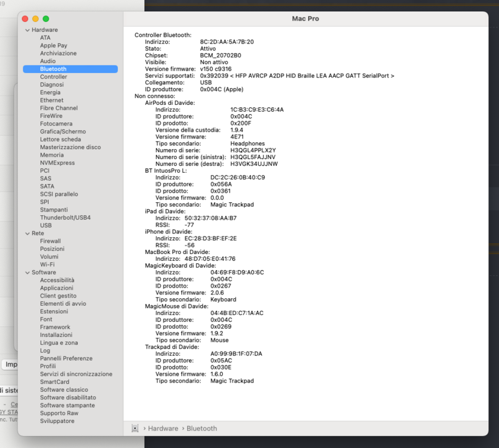The height and width of the screenshot is (448, 499).
Task: Select Stampanti in the sidebar
Action: click(54, 210)
